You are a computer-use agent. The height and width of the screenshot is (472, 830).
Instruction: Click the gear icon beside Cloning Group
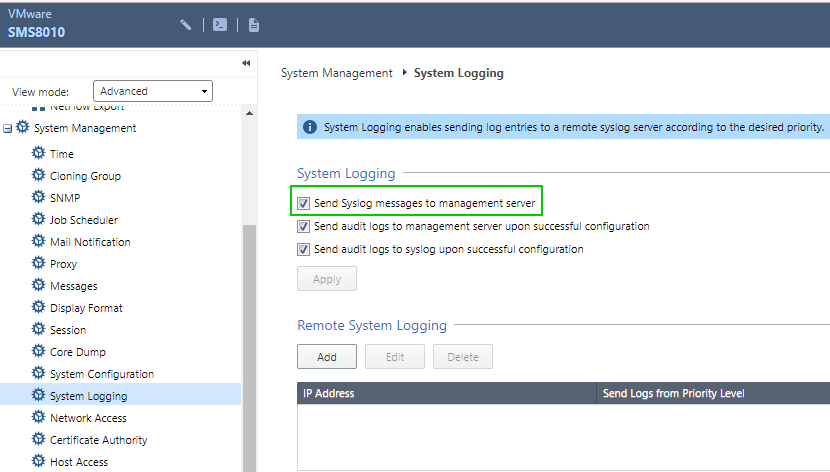pos(39,176)
